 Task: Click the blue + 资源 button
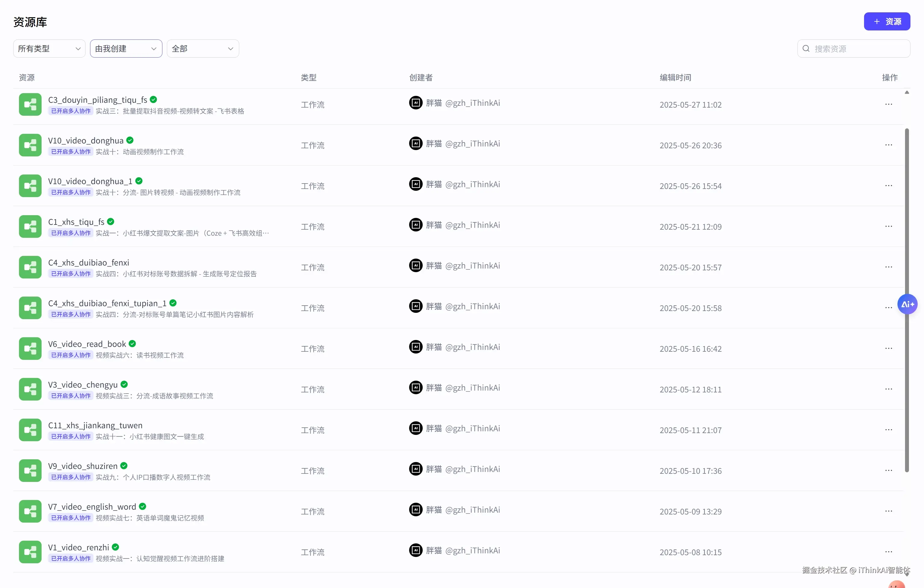[x=886, y=21]
